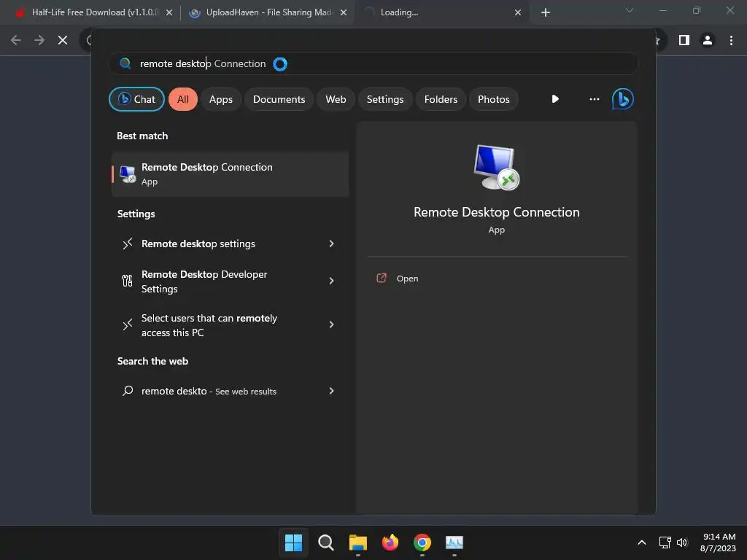This screenshot has width=747, height=560.
Task: Open Select users that can remotely access this PC
Action: (230, 325)
